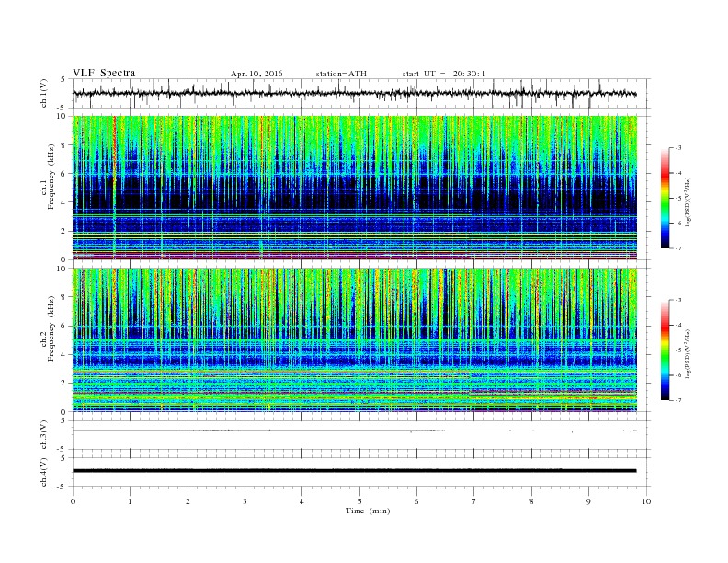The width and height of the screenshot is (728, 563).
Task: Click the 'VLF Spectra' title text
Action: click(104, 73)
